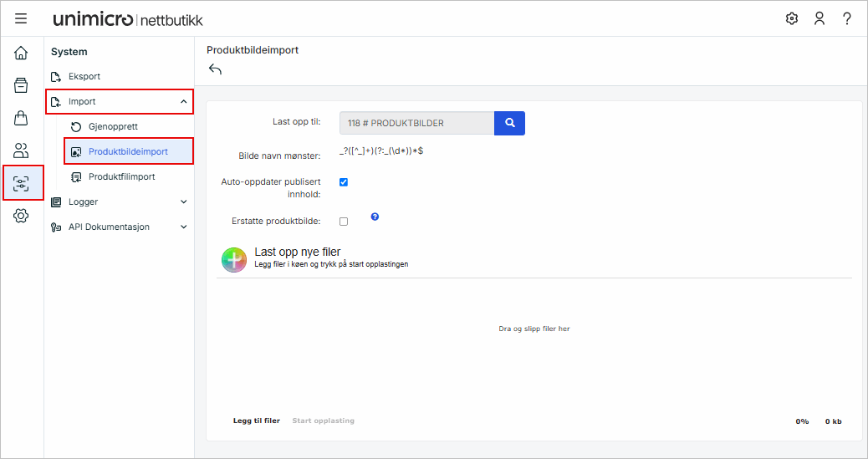Open settings gear in top bar
Screen dimensions: 868x459
[x=792, y=19]
